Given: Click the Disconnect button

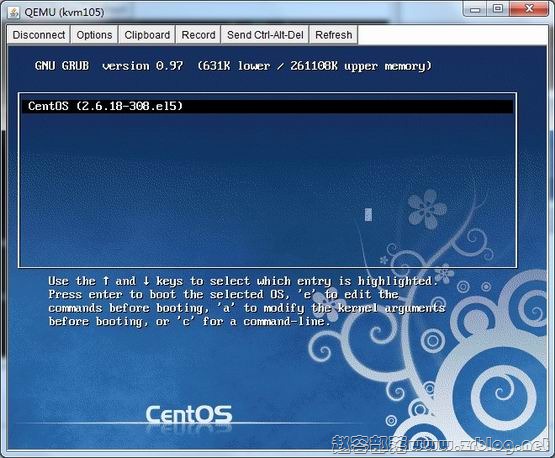Looking at the screenshot, I should 39,35.
